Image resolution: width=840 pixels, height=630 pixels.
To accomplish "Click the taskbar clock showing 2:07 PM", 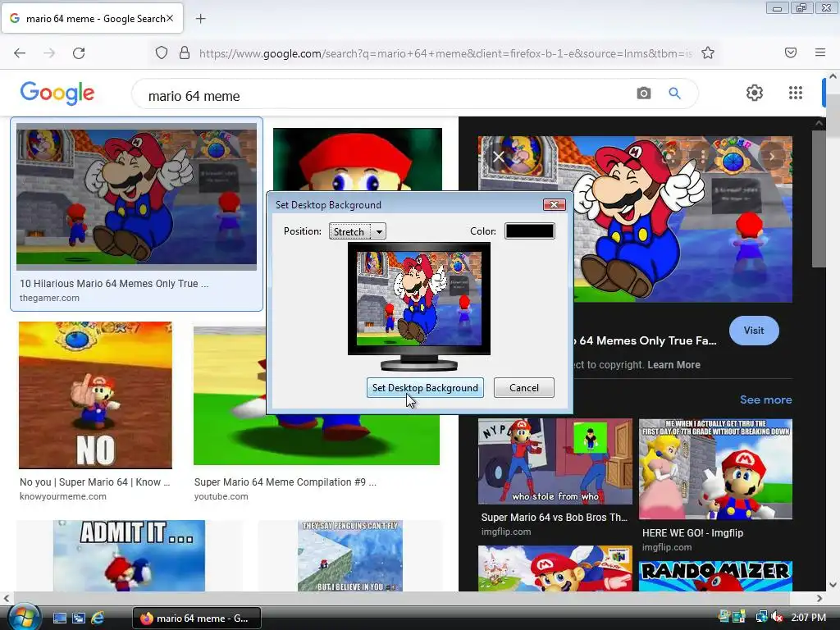I will click(808, 618).
